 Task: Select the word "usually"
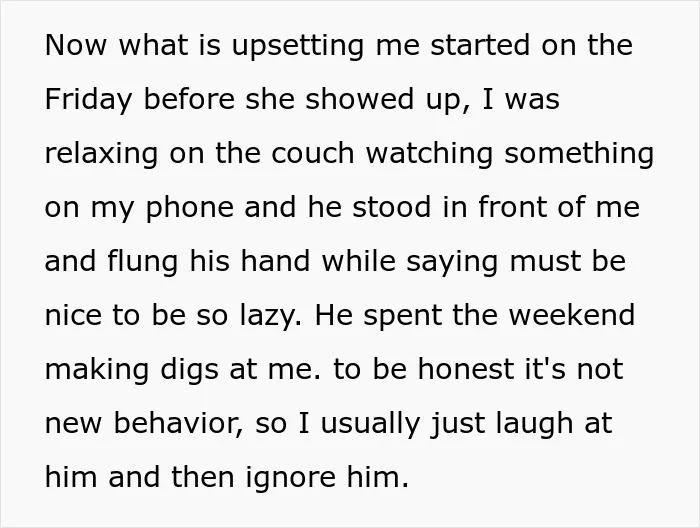click(366, 423)
